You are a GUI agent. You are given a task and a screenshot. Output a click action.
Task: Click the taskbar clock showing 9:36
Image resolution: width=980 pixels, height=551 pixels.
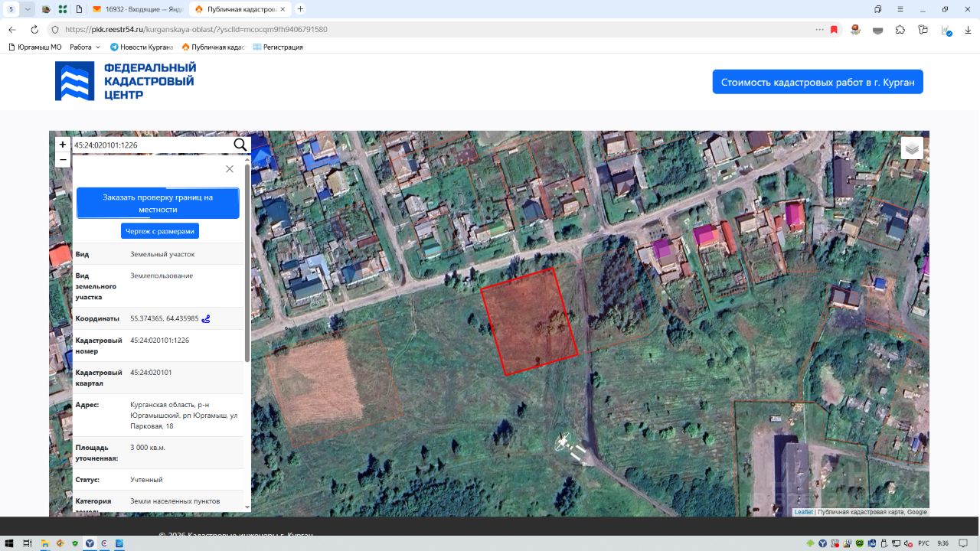pos(943,543)
